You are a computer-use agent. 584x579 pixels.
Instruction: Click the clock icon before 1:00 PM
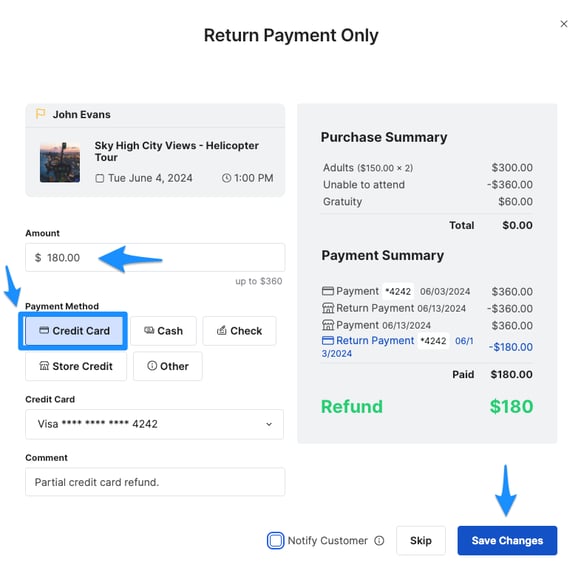[x=226, y=178]
